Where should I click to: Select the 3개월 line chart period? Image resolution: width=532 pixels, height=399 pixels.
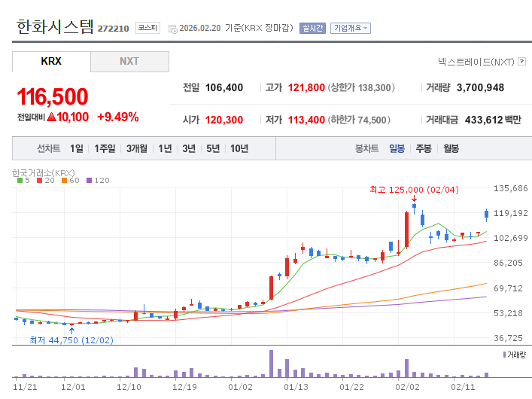(x=137, y=148)
